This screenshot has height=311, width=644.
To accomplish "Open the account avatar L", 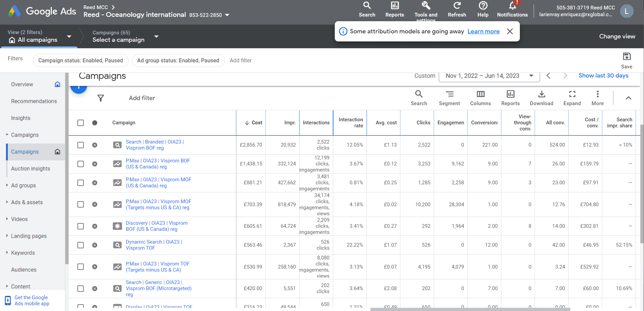I will tap(627, 11).
